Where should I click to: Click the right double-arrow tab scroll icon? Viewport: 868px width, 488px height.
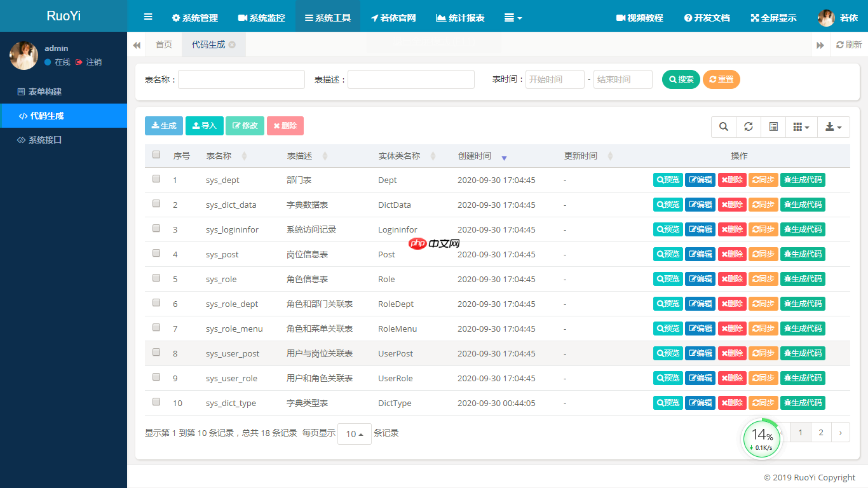pyautogui.click(x=820, y=44)
